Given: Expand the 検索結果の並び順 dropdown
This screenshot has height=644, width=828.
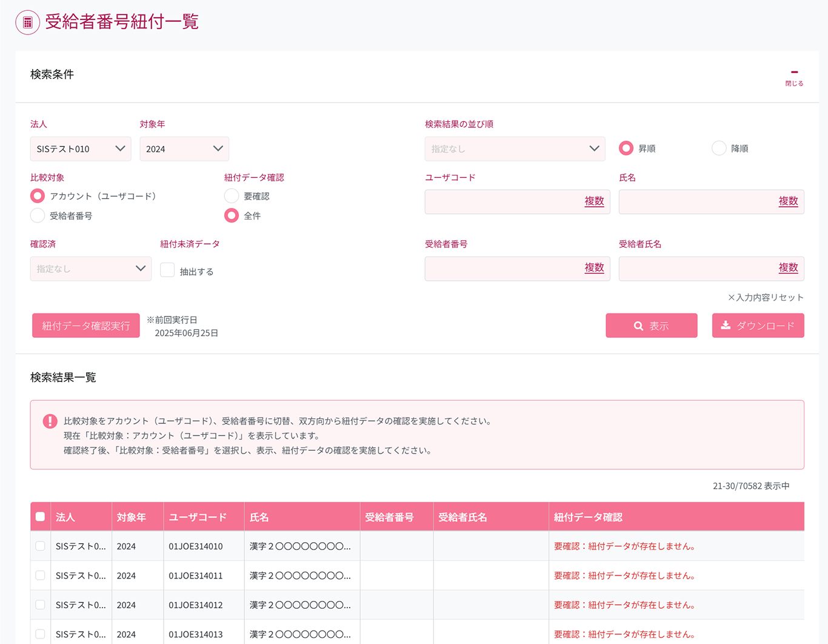Looking at the screenshot, I should (515, 149).
